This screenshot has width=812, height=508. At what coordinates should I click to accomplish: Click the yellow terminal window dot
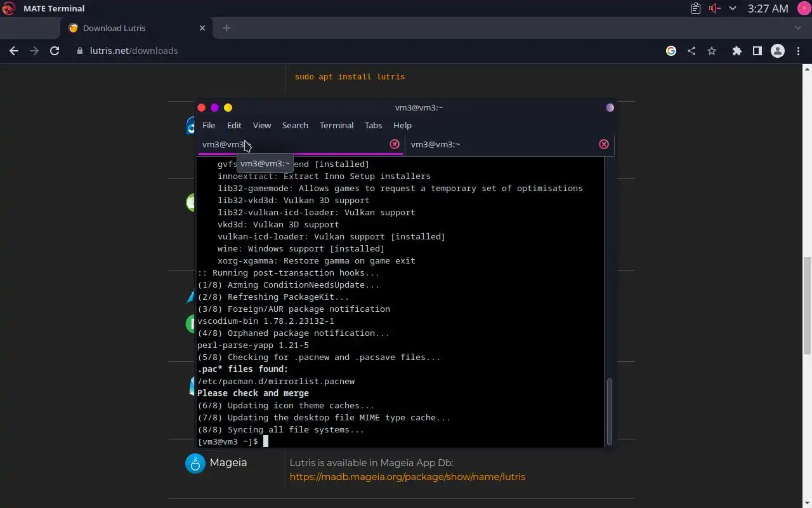(x=228, y=108)
